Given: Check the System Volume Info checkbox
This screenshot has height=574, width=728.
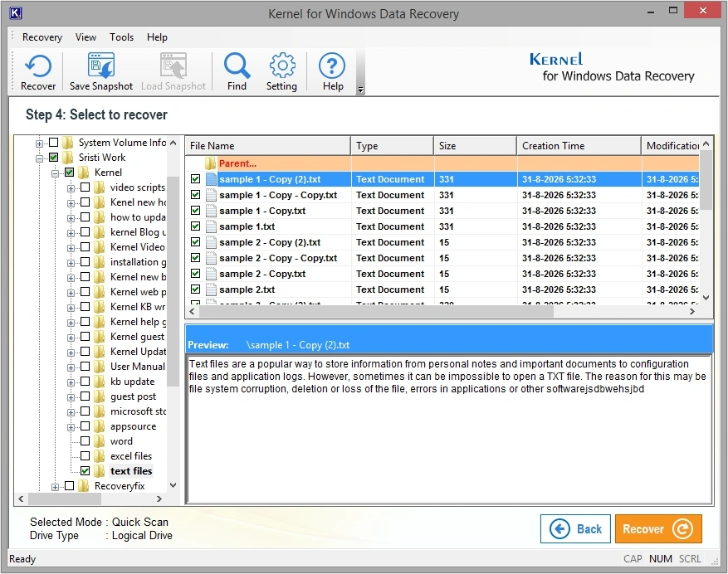Looking at the screenshot, I should (x=53, y=142).
